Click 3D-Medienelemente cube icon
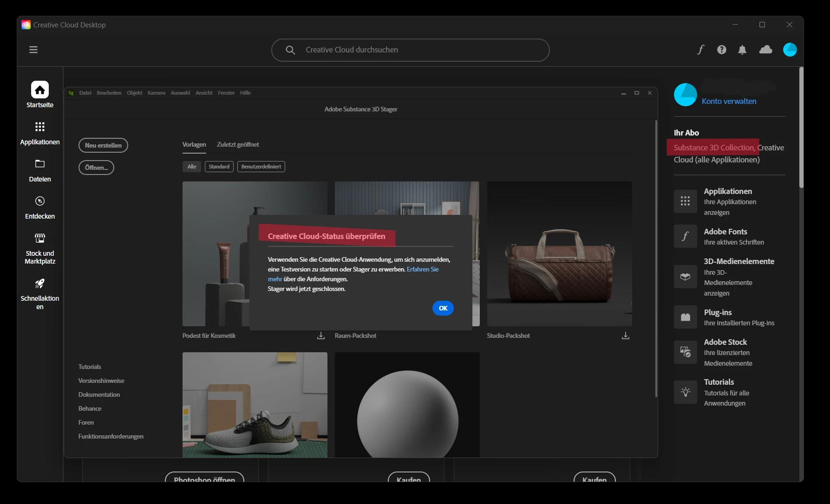The height and width of the screenshot is (504, 830). click(x=686, y=277)
